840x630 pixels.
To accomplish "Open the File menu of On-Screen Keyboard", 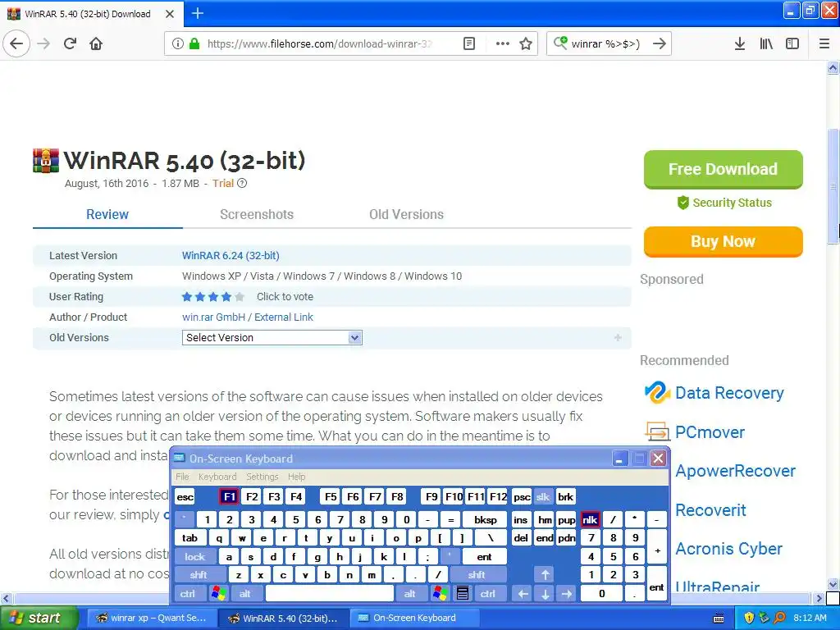I will (182, 477).
